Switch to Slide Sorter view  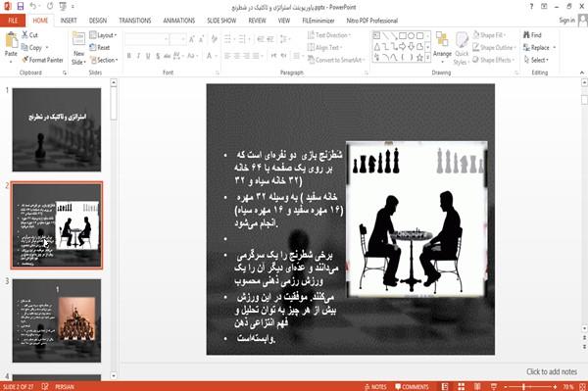click(462, 387)
